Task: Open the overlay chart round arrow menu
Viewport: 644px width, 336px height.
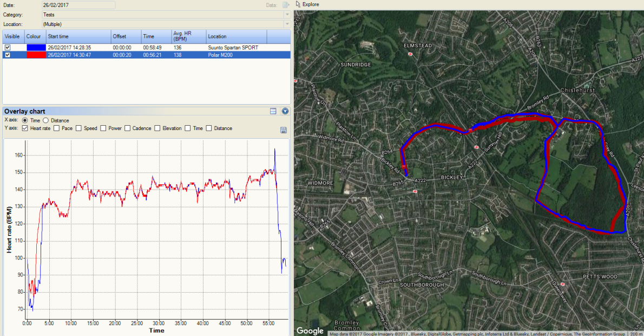Action: click(x=285, y=111)
